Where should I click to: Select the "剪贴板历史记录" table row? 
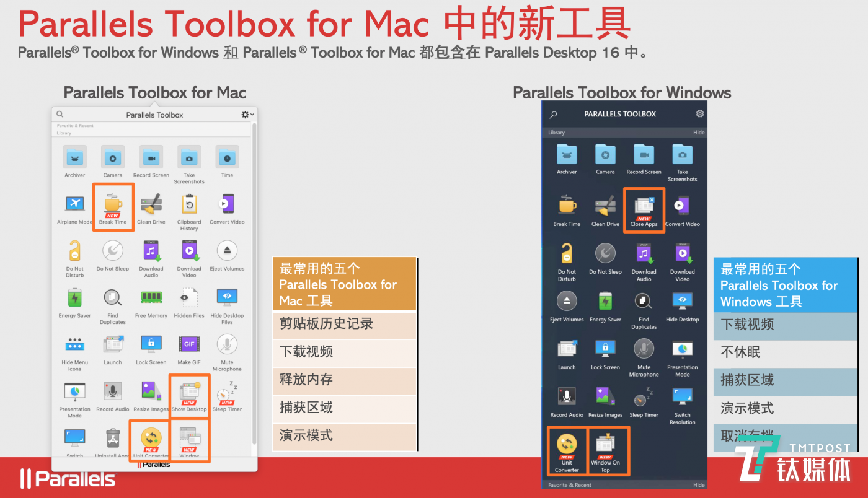click(344, 325)
